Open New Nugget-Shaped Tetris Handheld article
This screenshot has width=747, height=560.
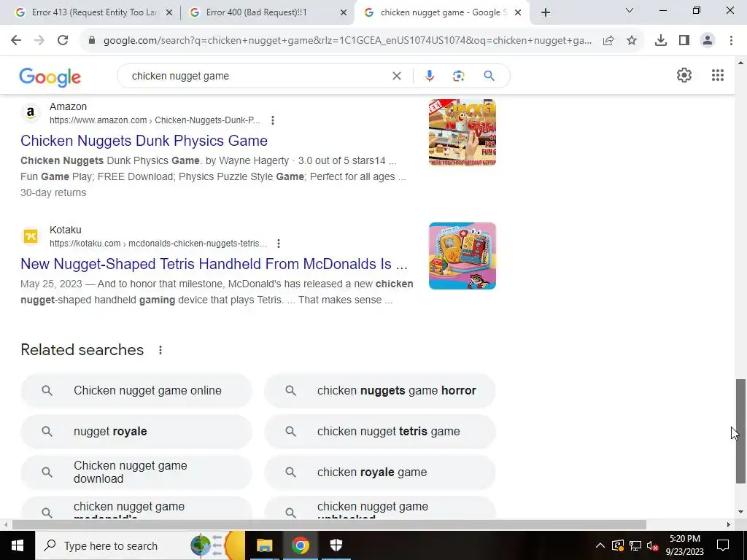click(x=214, y=264)
